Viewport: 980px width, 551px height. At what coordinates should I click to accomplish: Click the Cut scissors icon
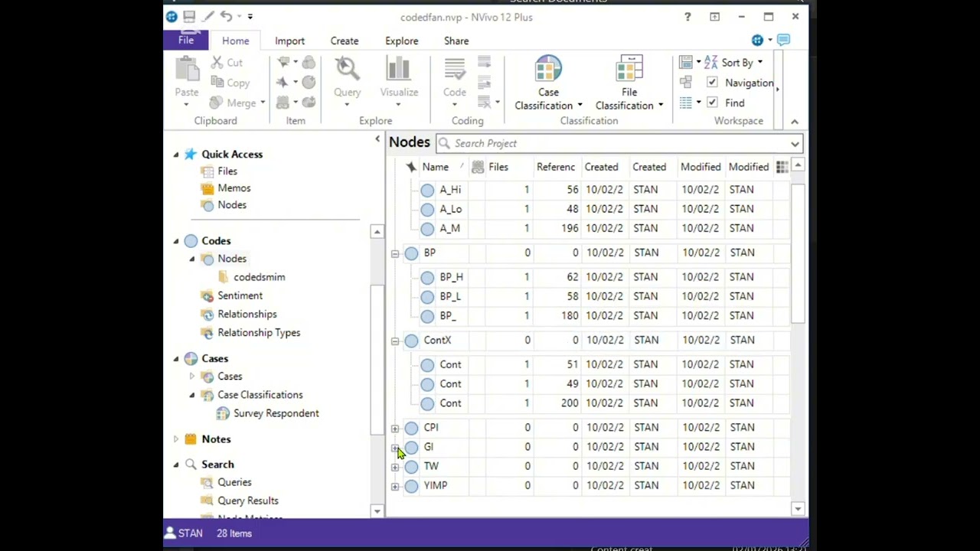[217, 63]
